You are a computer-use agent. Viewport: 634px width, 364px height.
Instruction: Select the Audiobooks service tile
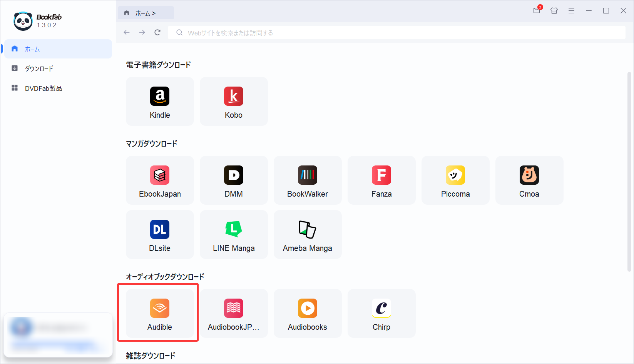point(308,313)
